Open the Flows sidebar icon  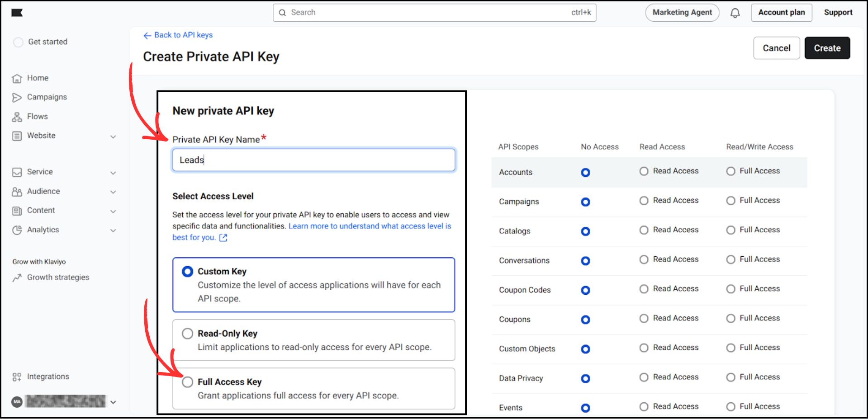[17, 116]
